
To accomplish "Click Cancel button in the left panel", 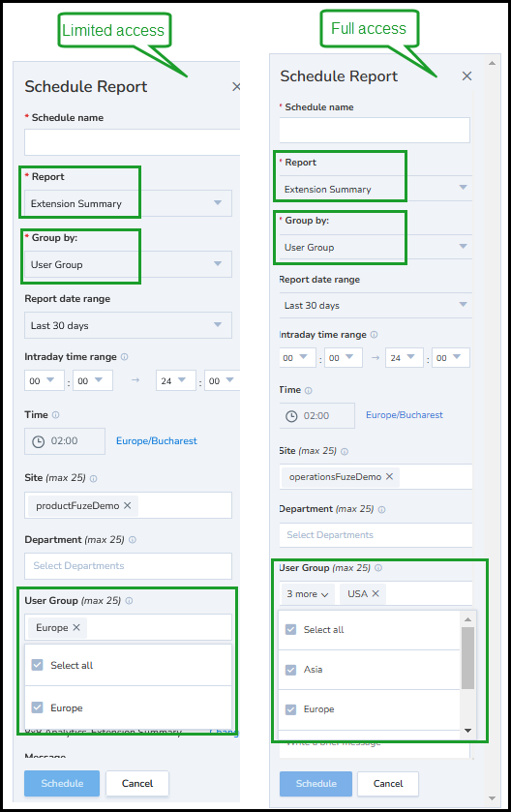I will [x=137, y=784].
